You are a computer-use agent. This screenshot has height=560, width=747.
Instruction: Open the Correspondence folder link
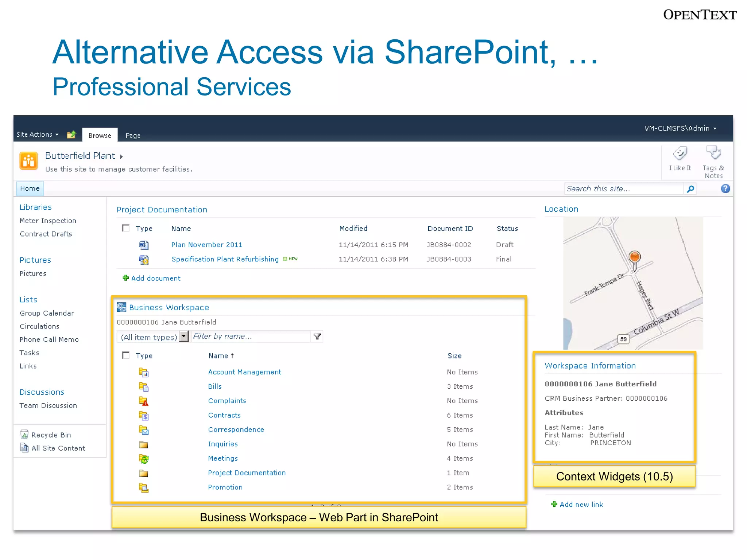click(x=236, y=429)
